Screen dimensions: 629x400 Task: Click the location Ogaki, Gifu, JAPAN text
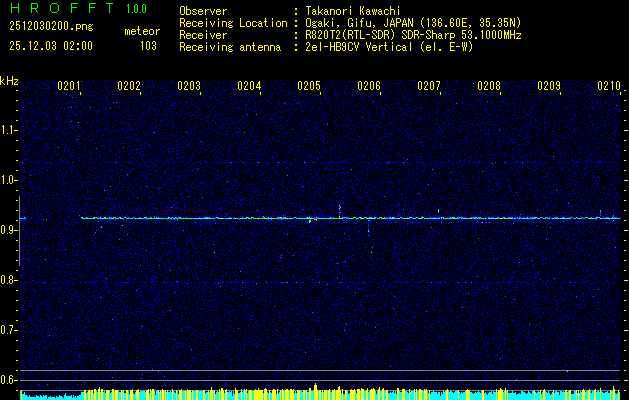[413, 23]
